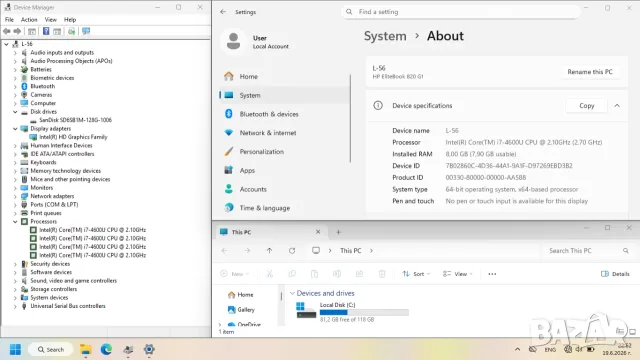
Task: Collapse the Display adapters node
Action: [x=15, y=129]
